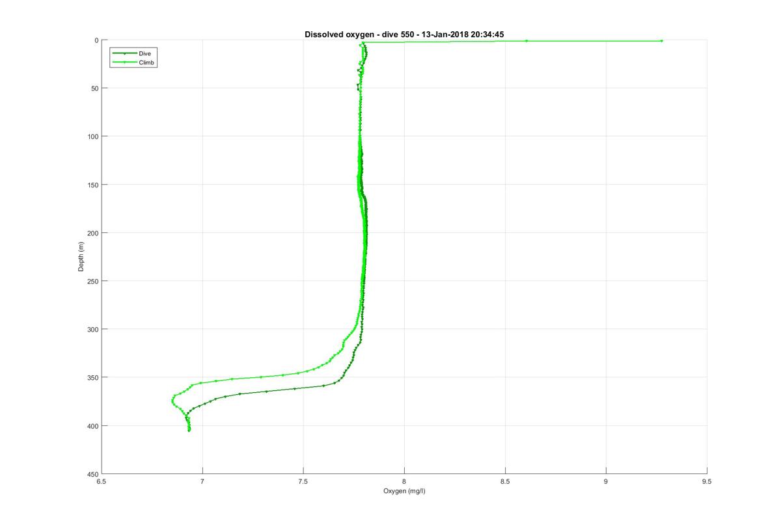781x532 pixels.
Task: Click the y-axis tick label 100
Action: pyautogui.click(x=92, y=137)
